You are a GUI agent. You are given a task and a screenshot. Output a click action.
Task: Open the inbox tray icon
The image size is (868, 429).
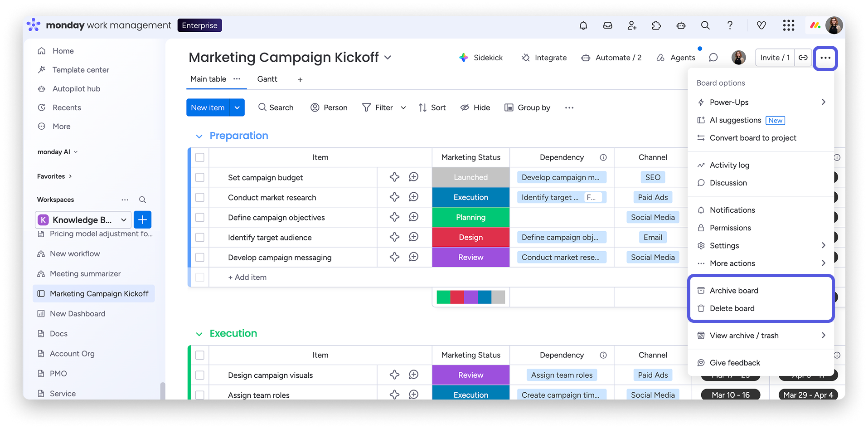click(x=607, y=25)
